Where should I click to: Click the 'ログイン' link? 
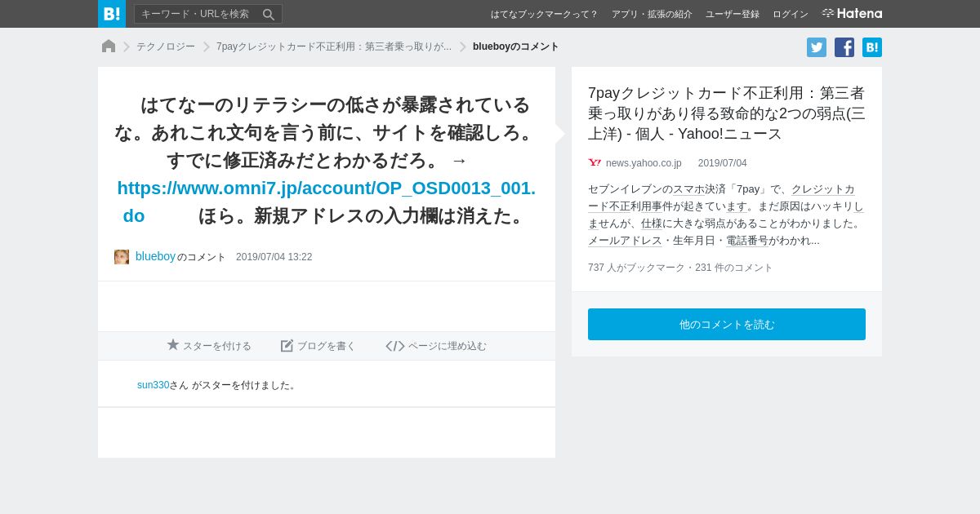tap(791, 14)
